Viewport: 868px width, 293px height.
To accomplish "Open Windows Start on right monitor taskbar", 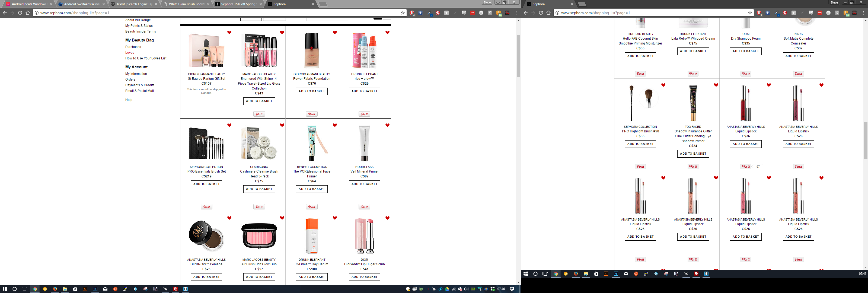I will tap(526, 274).
